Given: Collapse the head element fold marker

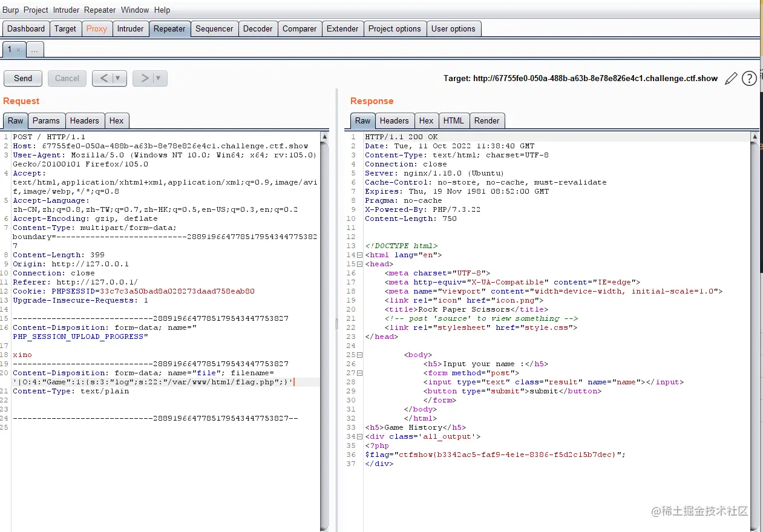Looking at the screenshot, I should pos(359,264).
